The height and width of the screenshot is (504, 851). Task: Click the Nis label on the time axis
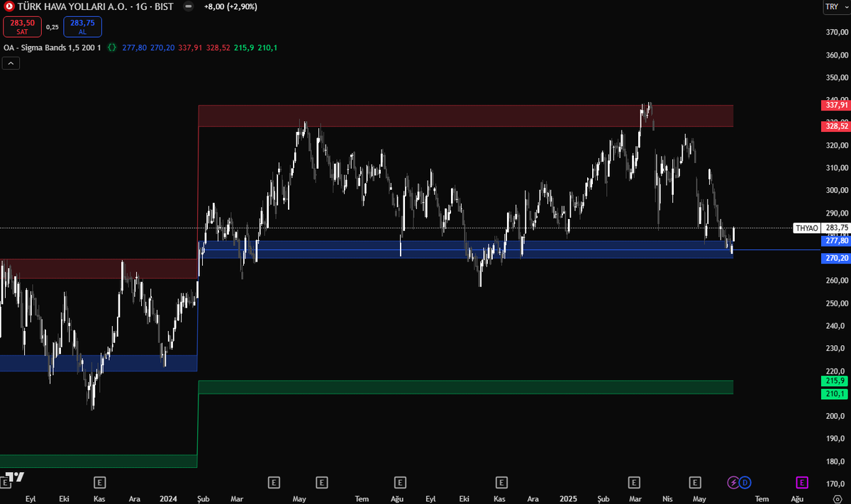click(667, 499)
